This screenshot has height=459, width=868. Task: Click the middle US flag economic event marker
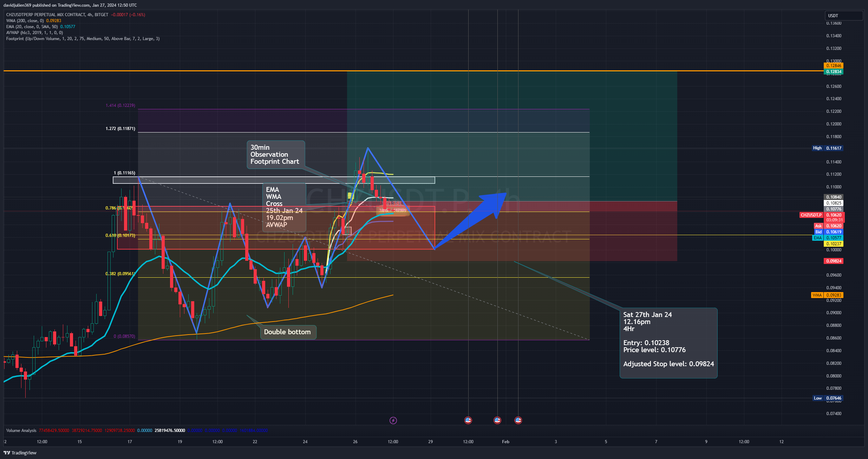point(497,420)
